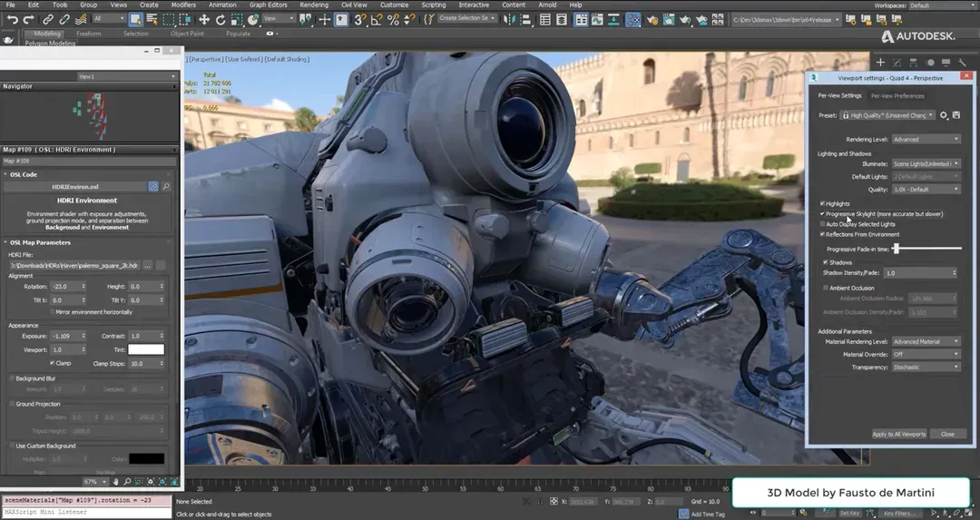Open the Rendering Level dropdown
The height and width of the screenshot is (520, 980).
(x=926, y=139)
